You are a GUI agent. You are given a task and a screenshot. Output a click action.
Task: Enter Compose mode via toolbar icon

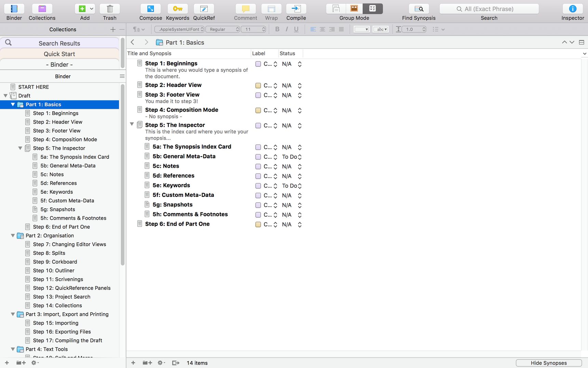pyautogui.click(x=150, y=9)
